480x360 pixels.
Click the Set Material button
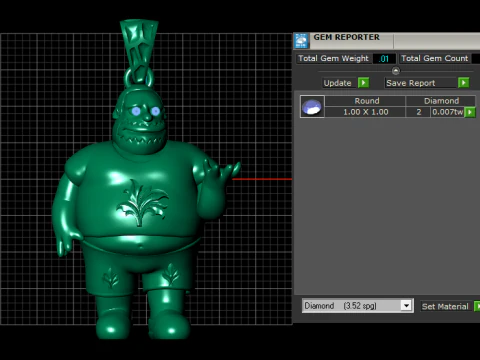(445, 306)
